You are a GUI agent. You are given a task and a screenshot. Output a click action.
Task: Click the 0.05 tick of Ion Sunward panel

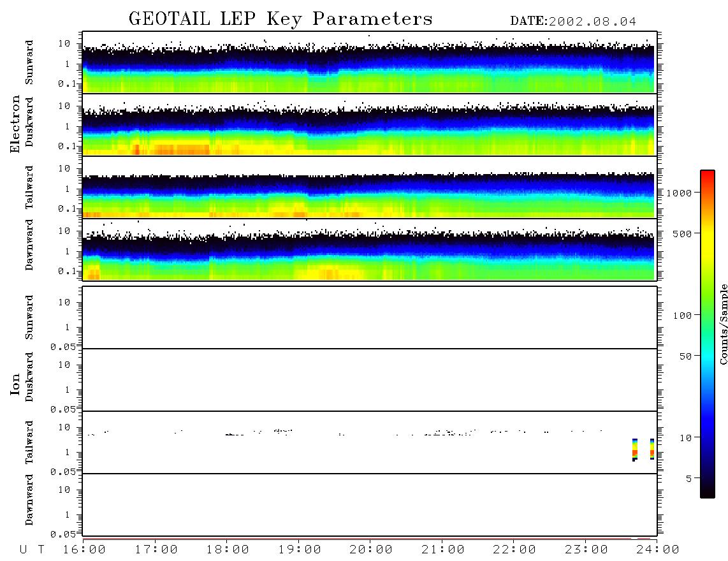(62, 346)
